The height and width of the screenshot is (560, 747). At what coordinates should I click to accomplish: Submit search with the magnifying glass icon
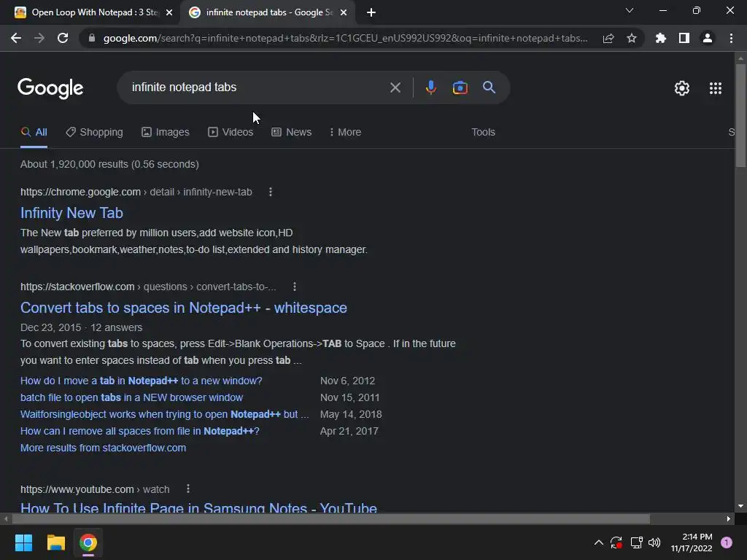pyautogui.click(x=489, y=87)
